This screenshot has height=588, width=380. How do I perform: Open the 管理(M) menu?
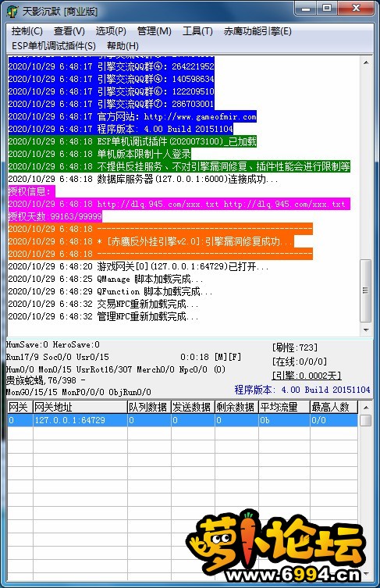click(x=154, y=31)
